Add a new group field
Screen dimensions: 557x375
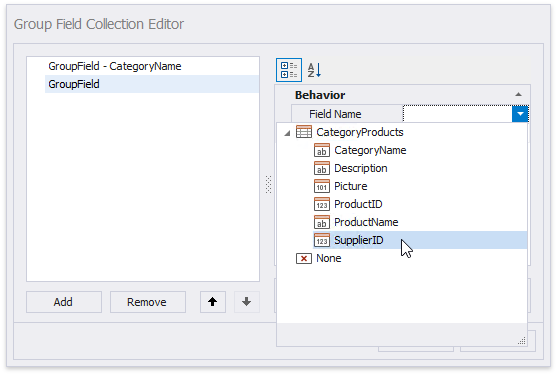click(x=64, y=302)
